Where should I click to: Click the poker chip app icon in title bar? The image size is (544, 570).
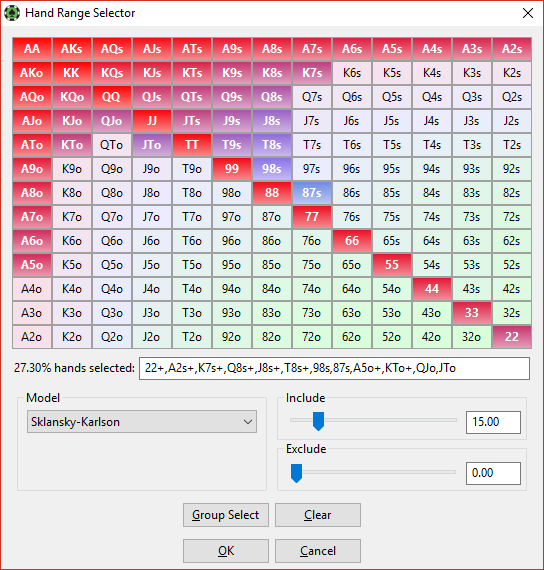[12, 13]
